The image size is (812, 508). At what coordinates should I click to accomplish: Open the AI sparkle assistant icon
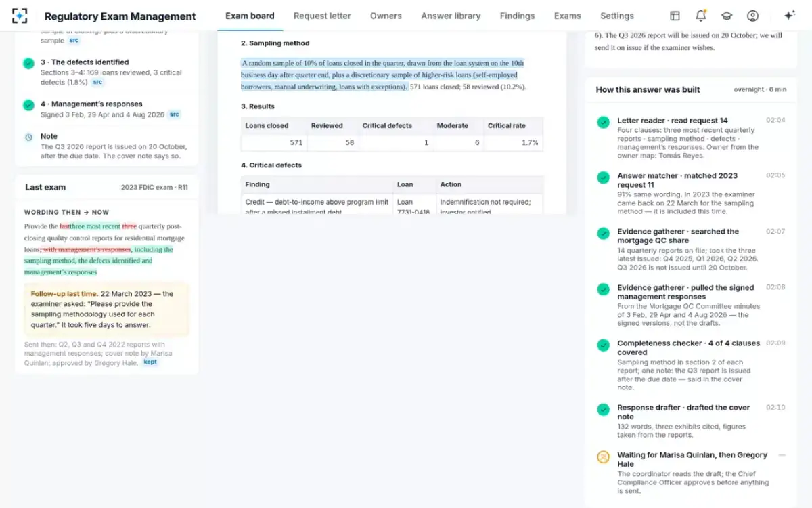tap(789, 16)
